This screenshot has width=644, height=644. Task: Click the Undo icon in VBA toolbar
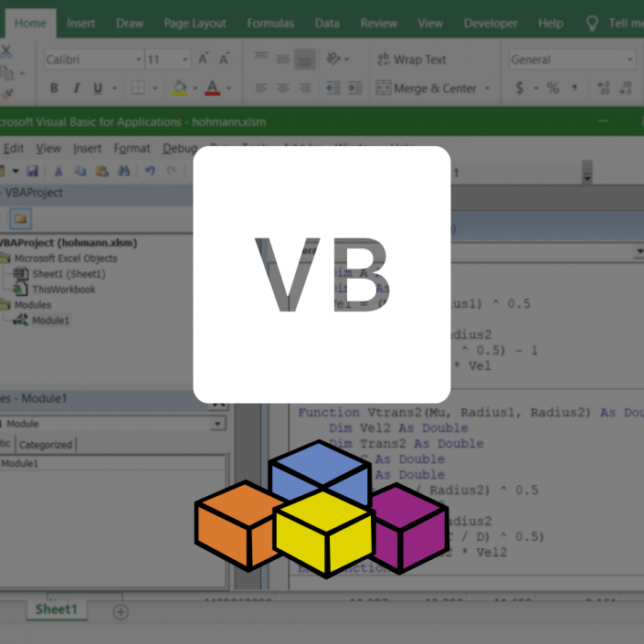(x=150, y=171)
